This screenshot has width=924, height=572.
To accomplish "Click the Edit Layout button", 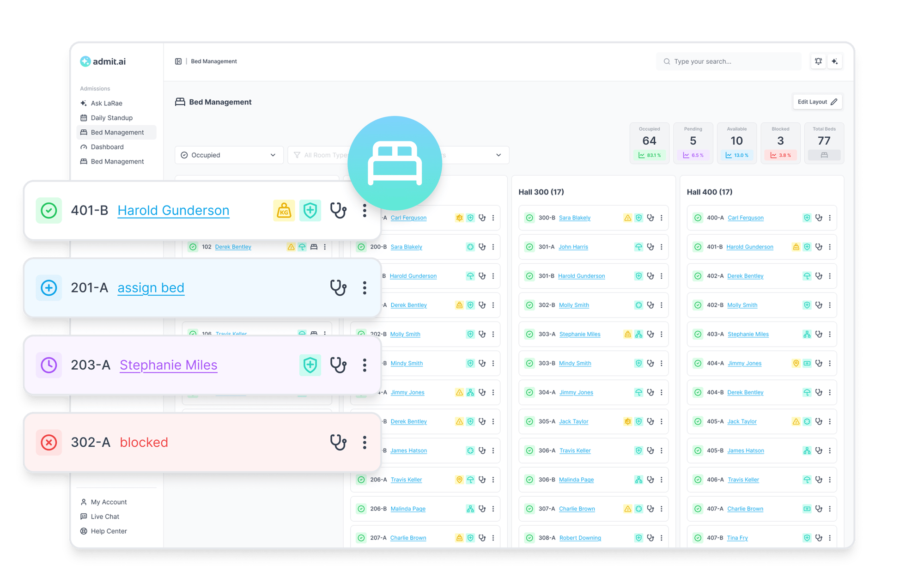I will coord(817,102).
